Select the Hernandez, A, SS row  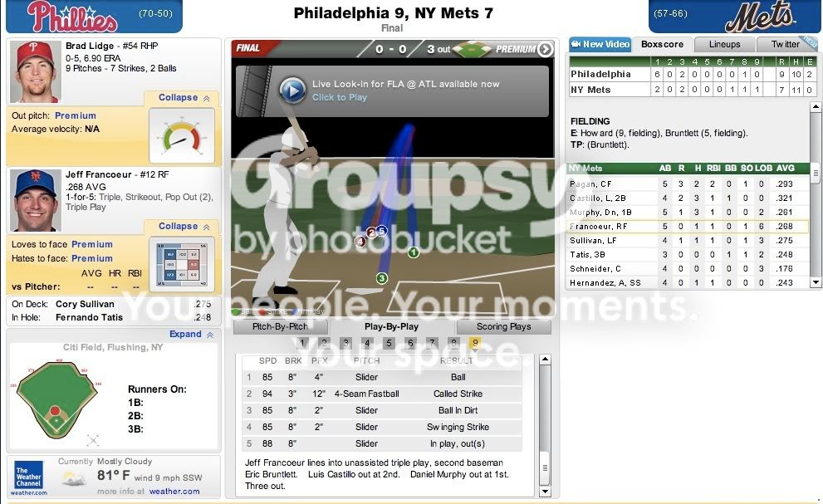tap(688, 283)
